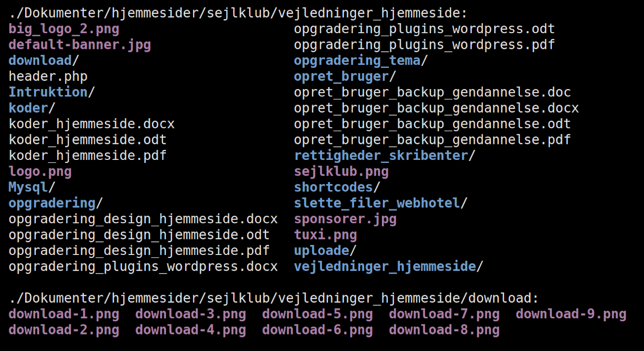This screenshot has height=351, width=644.
Task: Click opgradering_design_hjemmeside.odt text
Action: (139, 235)
